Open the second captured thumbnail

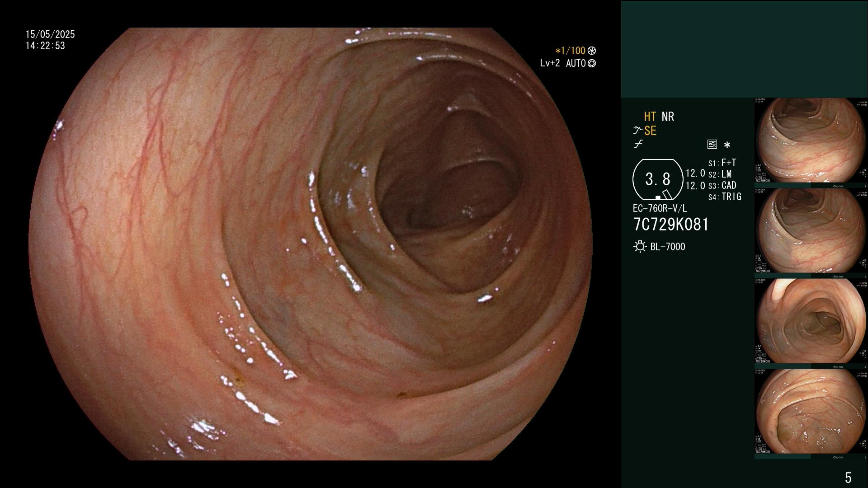(811, 231)
